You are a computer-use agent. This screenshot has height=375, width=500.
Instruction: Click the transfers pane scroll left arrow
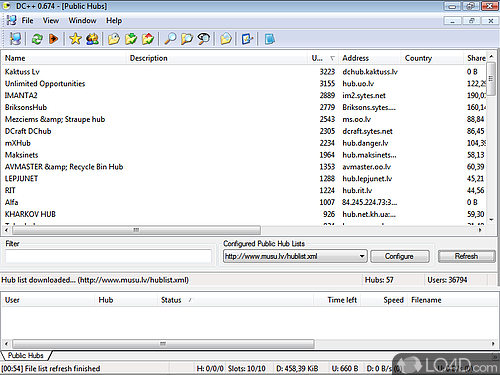(6, 344)
